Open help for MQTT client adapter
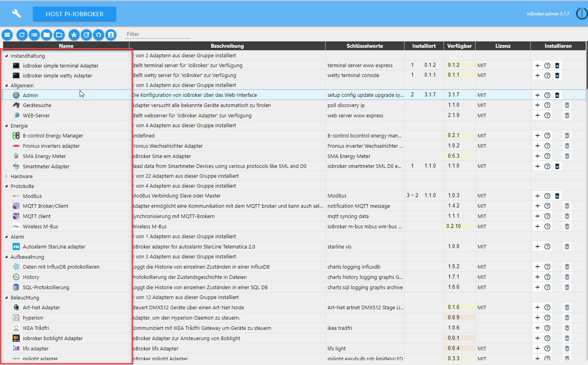 click(547, 216)
